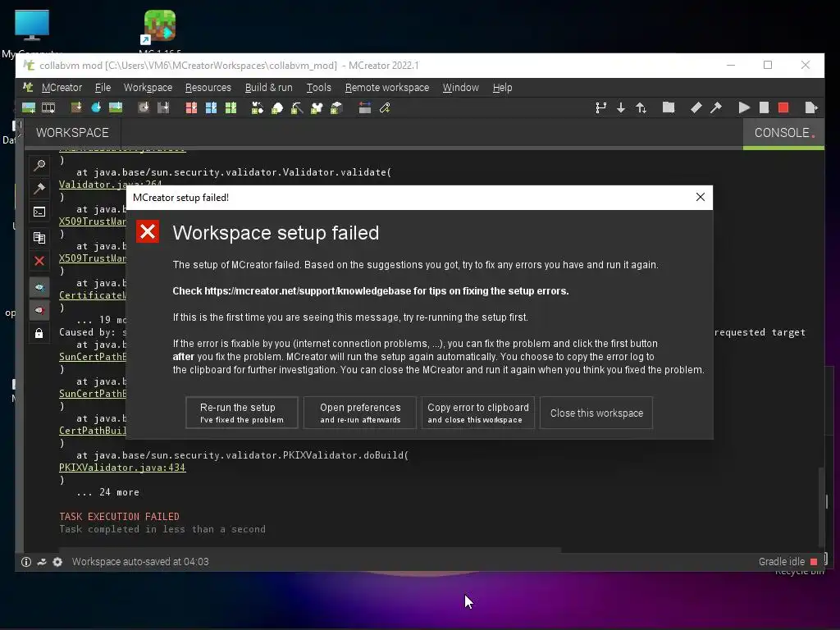Click the Close this workspace button
Viewport: 840px width, 630px height.
click(596, 413)
